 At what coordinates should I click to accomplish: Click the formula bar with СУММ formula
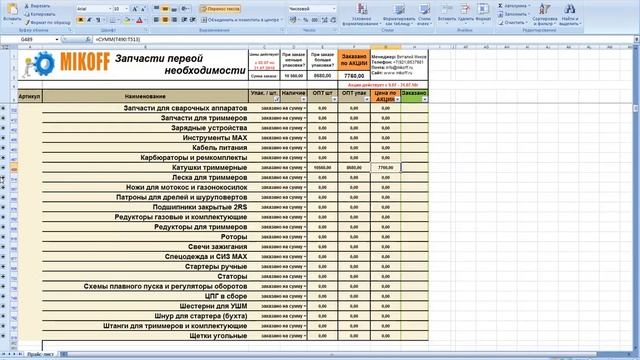click(x=363, y=39)
